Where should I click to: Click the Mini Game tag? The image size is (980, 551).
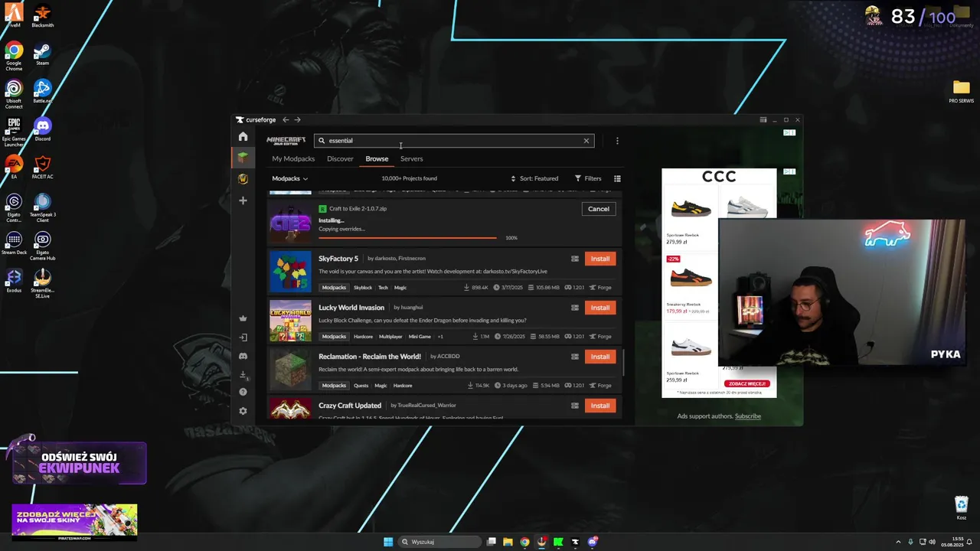coord(420,337)
